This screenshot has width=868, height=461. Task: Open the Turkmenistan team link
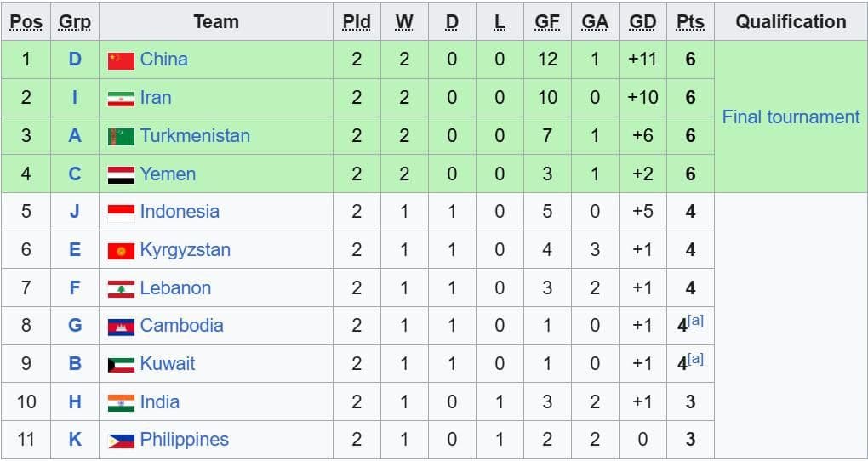(195, 135)
